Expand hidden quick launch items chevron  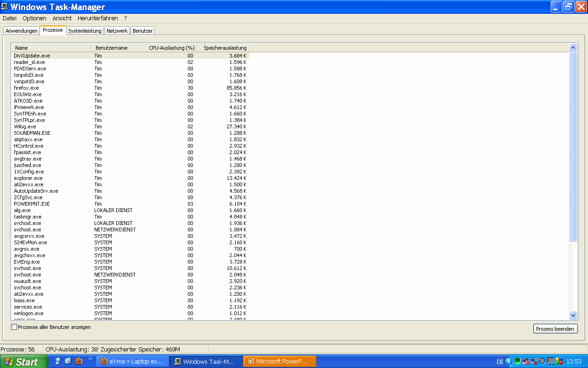tap(90, 359)
